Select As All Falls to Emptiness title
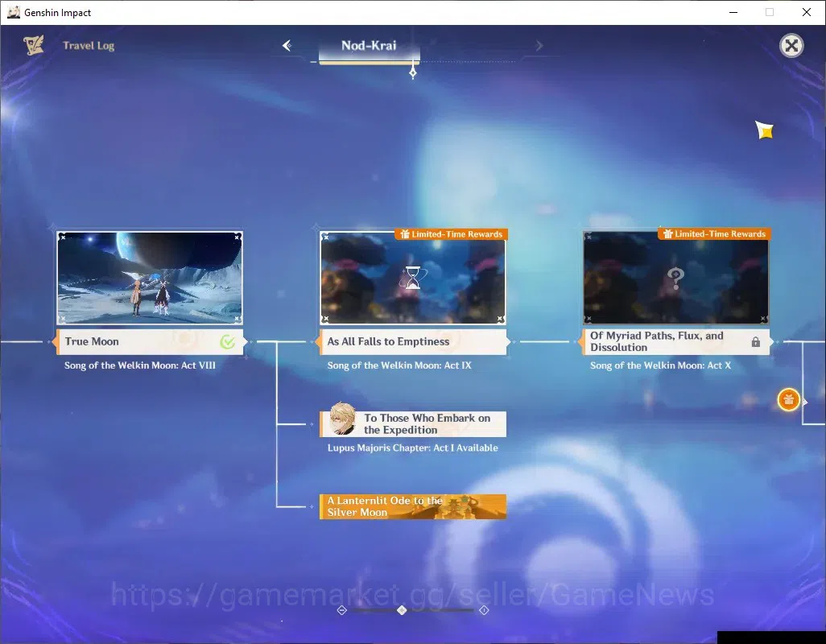Image resolution: width=826 pixels, height=644 pixels. tap(413, 342)
